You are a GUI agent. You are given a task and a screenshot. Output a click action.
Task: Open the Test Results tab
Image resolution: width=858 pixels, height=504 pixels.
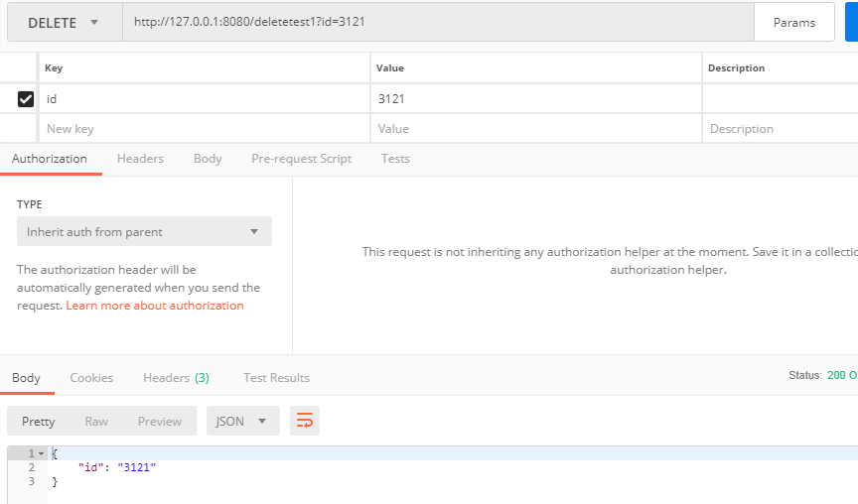[x=276, y=378]
